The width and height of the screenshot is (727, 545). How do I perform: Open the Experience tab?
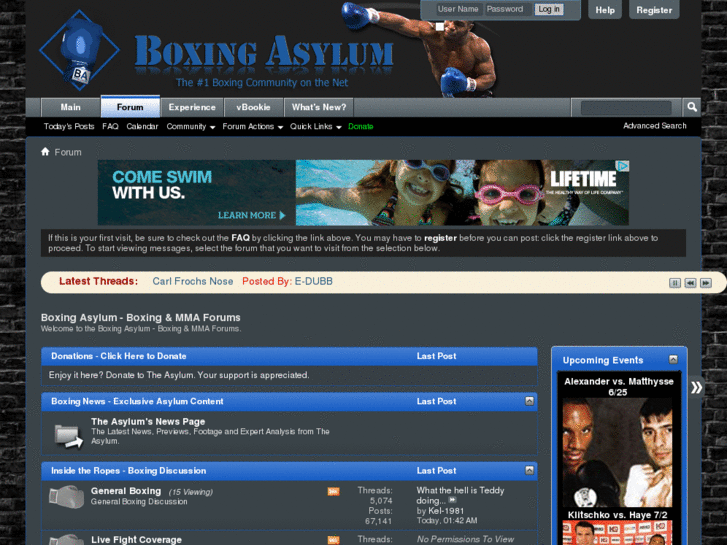192,107
